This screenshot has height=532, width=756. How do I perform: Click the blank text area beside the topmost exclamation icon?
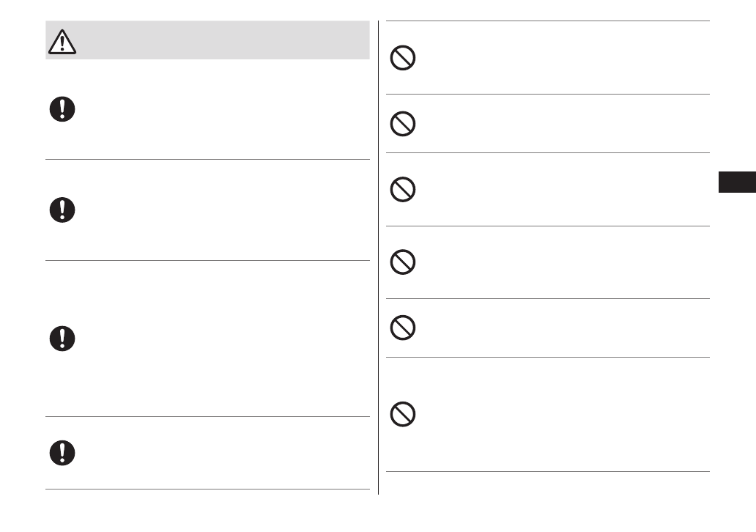pyautogui.click(x=220, y=110)
